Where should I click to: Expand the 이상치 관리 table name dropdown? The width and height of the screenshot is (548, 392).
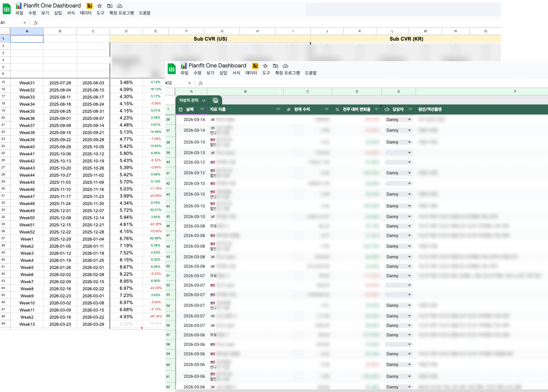click(x=204, y=100)
